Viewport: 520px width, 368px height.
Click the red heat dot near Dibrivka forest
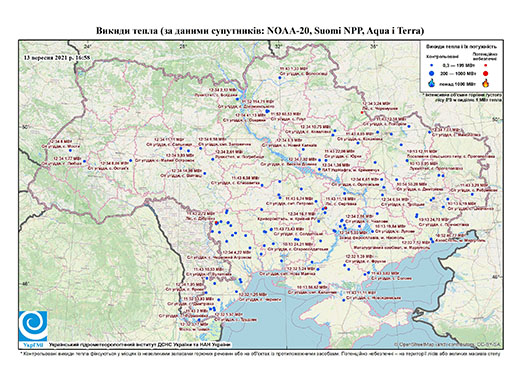216,222
